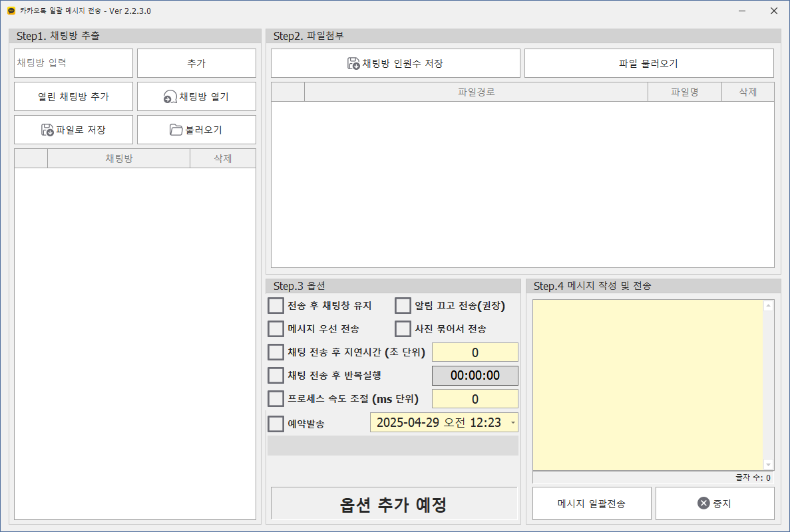Click the yellow message compose text area
The width and height of the screenshot is (790, 532).
point(648,385)
